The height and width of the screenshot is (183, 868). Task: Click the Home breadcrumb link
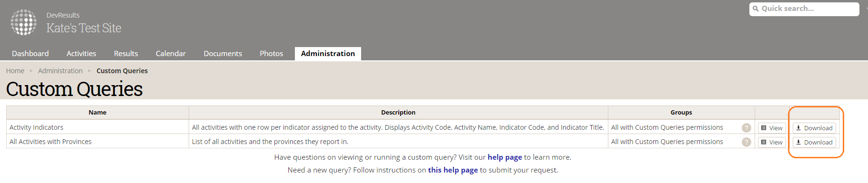coord(15,71)
